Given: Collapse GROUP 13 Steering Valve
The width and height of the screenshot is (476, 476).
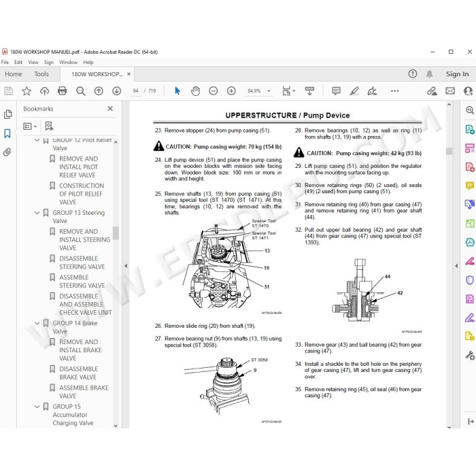Looking at the screenshot, I should coord(37,213).
